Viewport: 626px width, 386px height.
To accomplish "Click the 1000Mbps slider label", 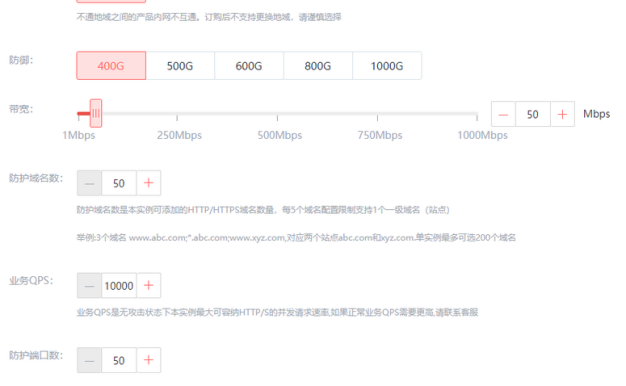I will [482, 135].
